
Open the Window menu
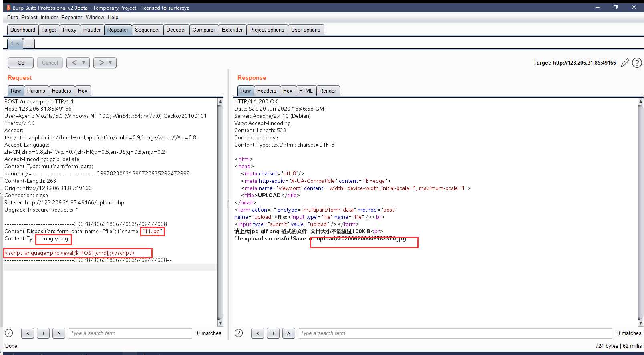click(x=95, y=18)
